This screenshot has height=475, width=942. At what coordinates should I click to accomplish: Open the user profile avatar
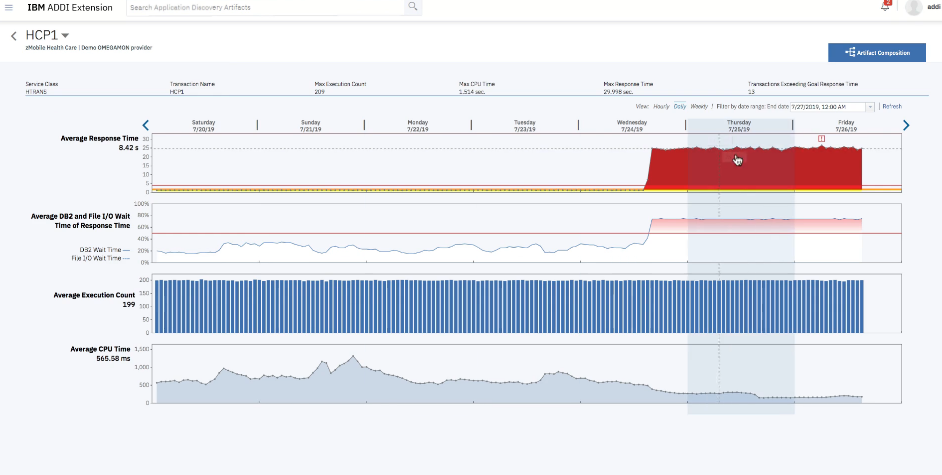click(914, 8)
